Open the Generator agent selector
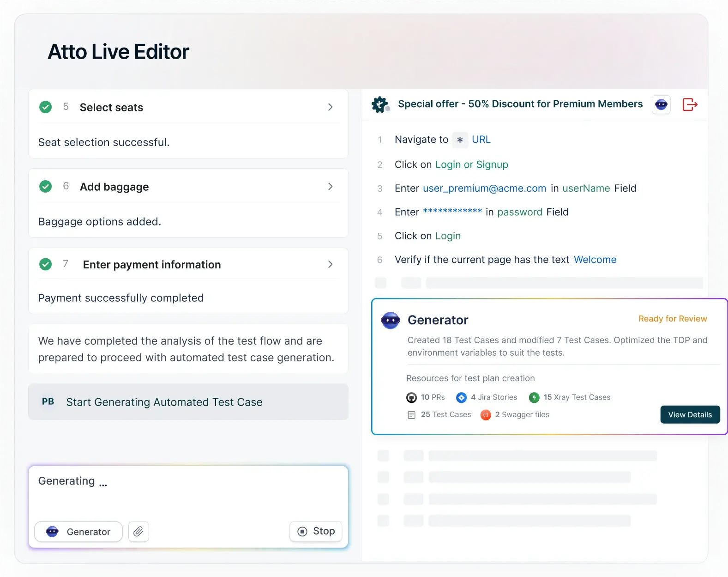728x577 pixels. coord(78,532)
